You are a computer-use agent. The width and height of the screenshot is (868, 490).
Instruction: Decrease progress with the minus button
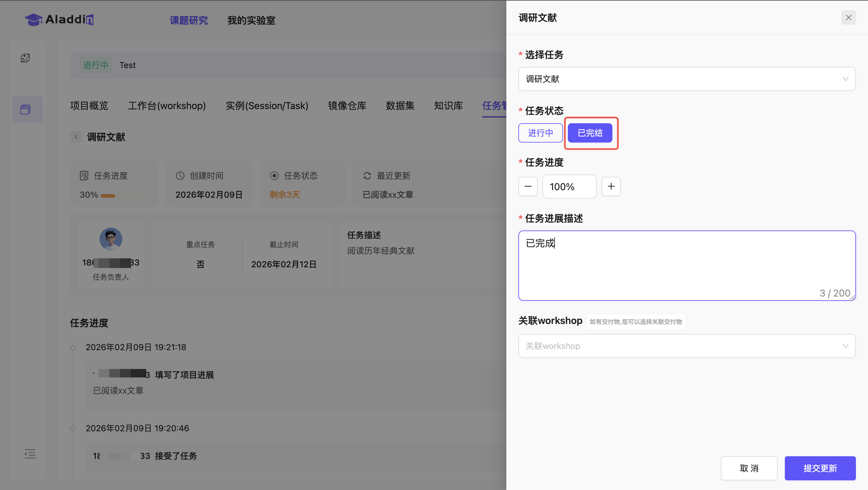(528, 186)
